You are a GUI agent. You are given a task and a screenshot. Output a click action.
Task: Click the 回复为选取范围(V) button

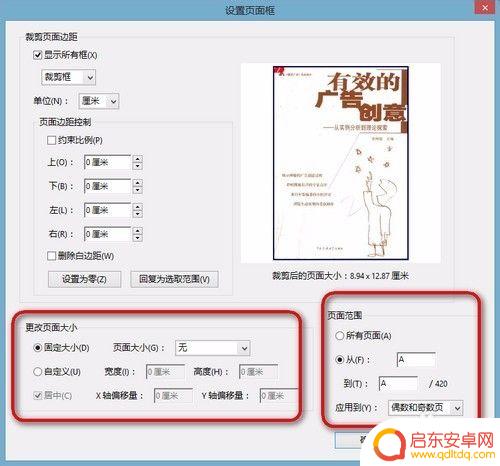coord(174,279)
